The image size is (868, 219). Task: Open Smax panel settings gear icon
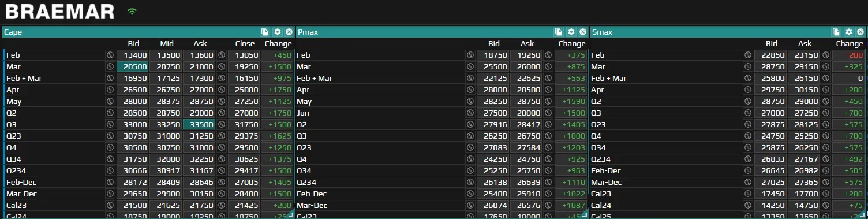(848, 32)
